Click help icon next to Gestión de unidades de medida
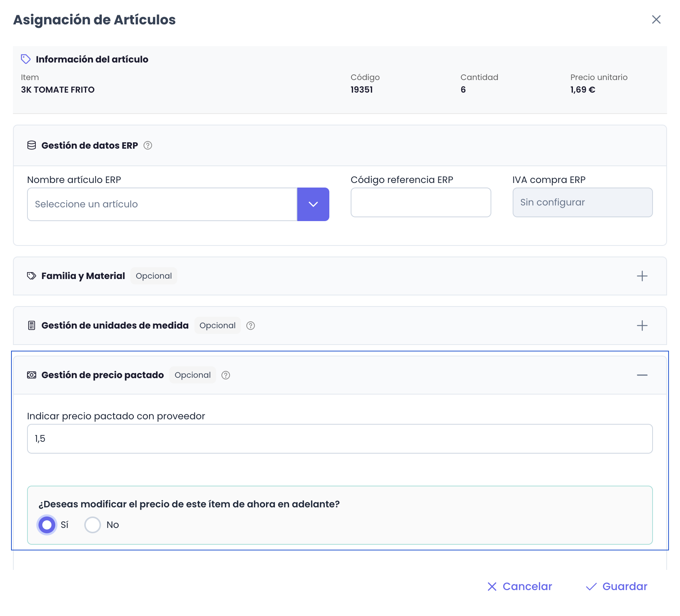Image resolution: width=680 pixels, height=616 pixels. coord(250,326)
